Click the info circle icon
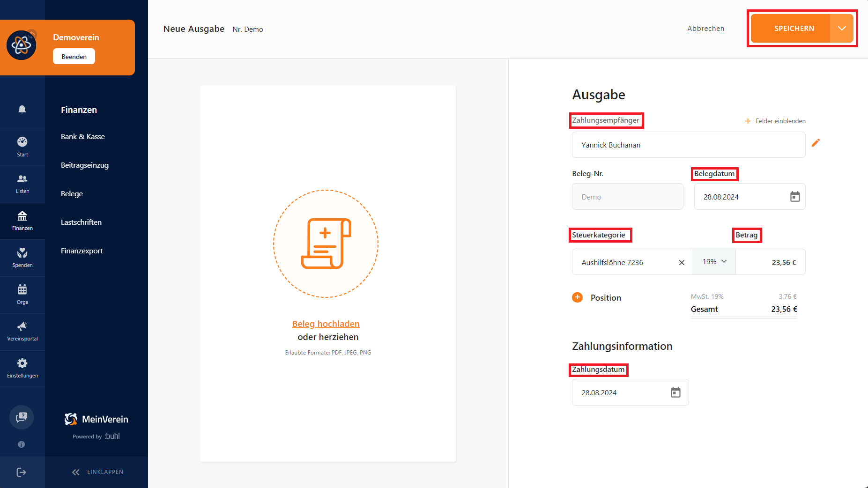 click(x=22, y=444)
